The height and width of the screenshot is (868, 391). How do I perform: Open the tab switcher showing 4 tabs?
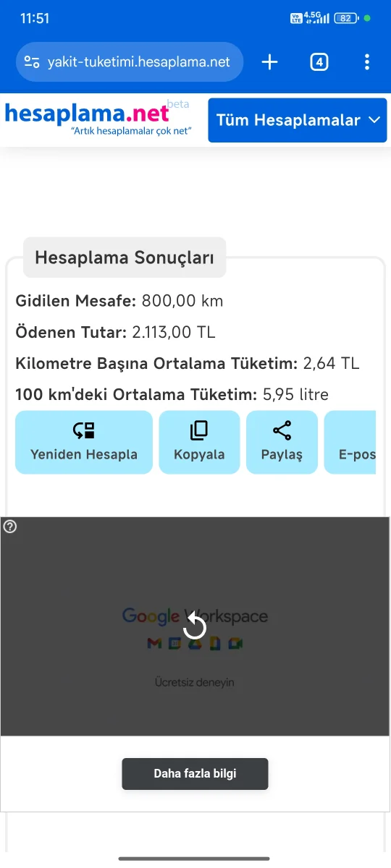(319, 62)
